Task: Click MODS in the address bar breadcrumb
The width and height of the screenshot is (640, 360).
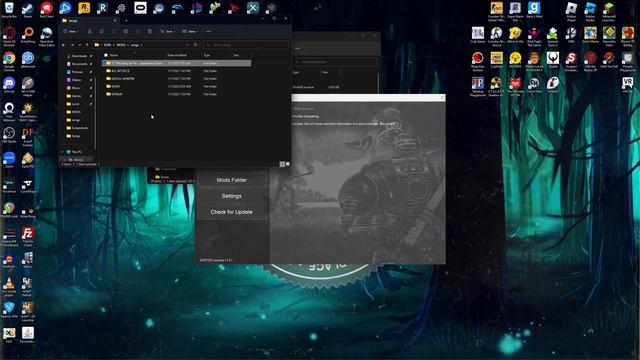Action: [121, 45]
